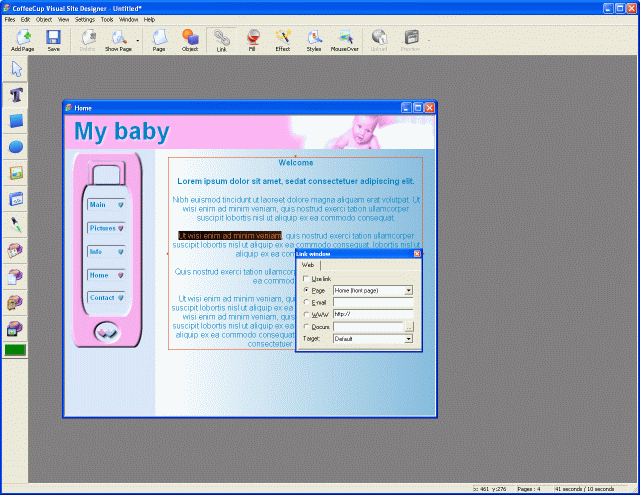Select the eyedropper color picker tool
The image size is (640, 495).
[x=16, y=225]
